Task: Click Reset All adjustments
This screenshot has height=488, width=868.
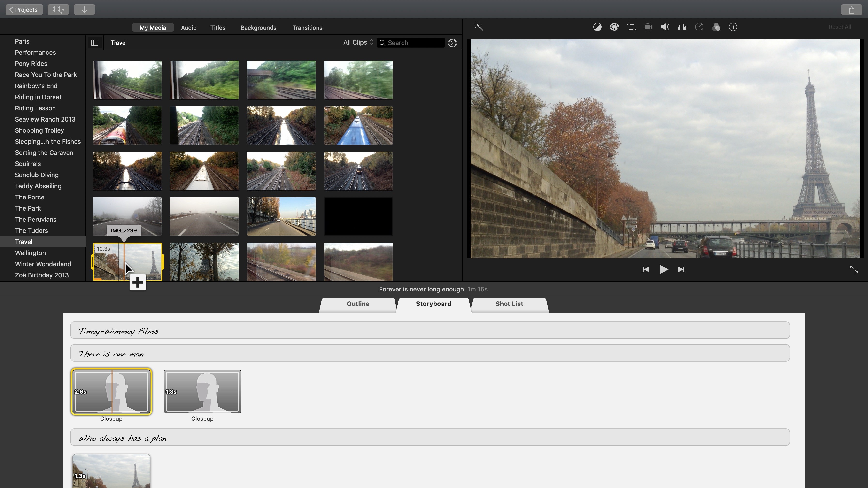Action: pos(840,27)
